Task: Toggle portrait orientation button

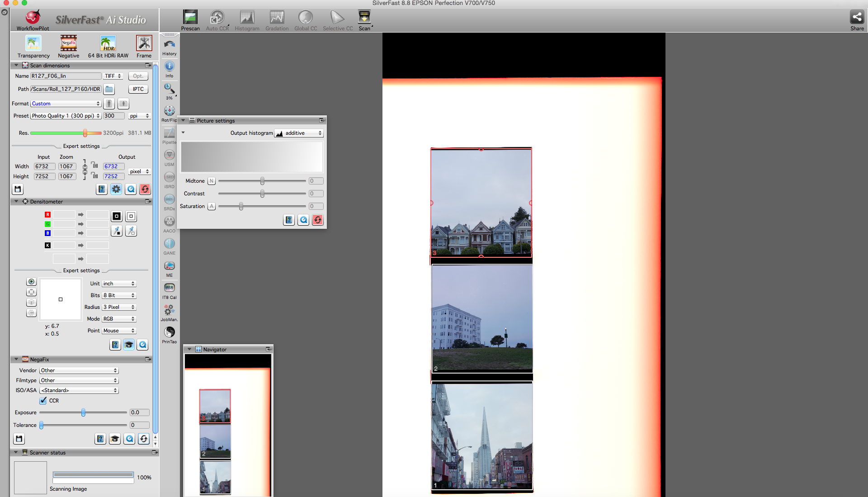Action: click(108, 104)
